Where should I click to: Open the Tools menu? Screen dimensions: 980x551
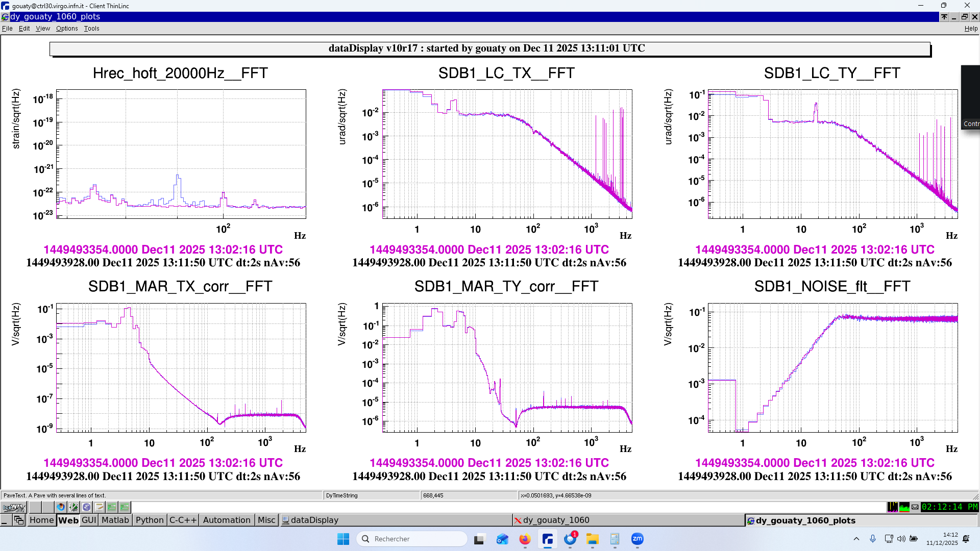[92, 29]
